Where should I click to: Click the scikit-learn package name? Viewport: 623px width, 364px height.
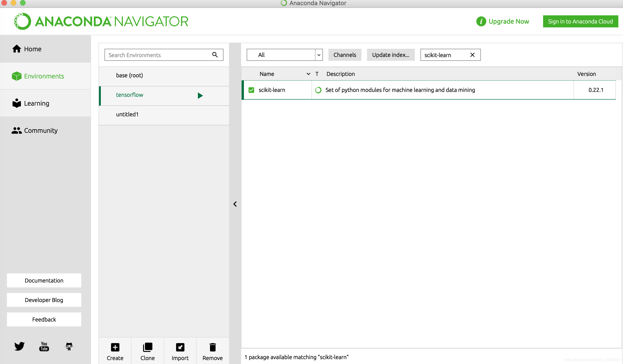point(272,90)
